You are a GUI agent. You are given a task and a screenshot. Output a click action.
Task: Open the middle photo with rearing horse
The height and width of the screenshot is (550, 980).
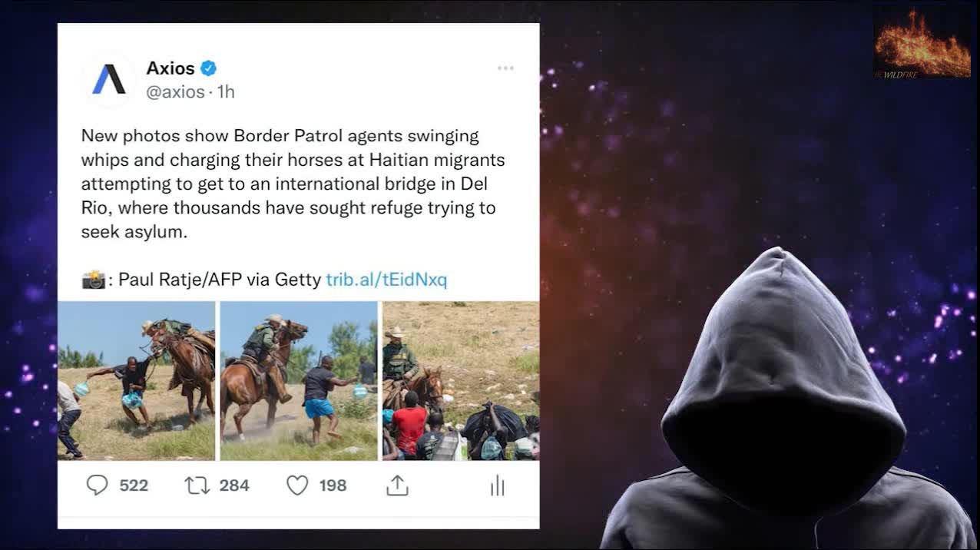pyautogui.click(x=299, y=381)
